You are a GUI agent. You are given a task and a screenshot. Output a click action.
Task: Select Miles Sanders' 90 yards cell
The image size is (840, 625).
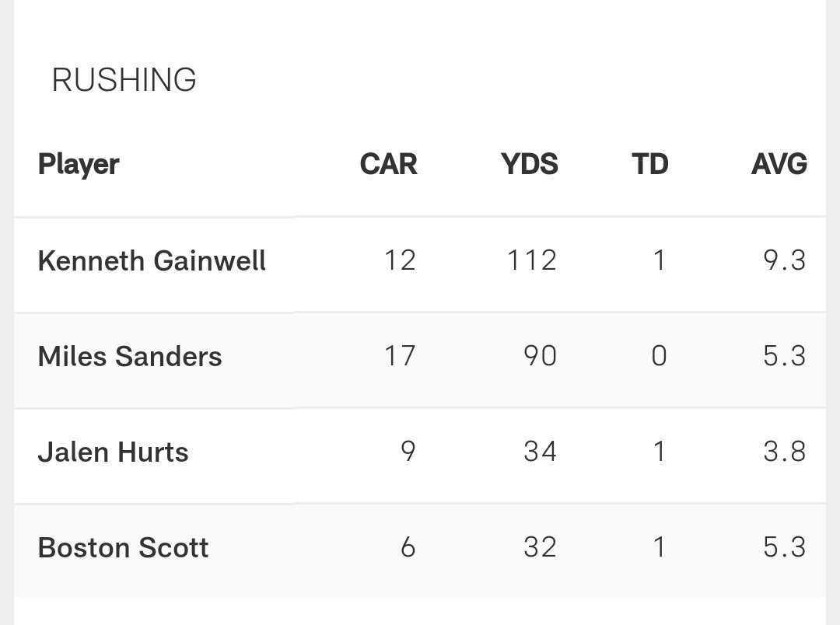(x=540, y=356)
